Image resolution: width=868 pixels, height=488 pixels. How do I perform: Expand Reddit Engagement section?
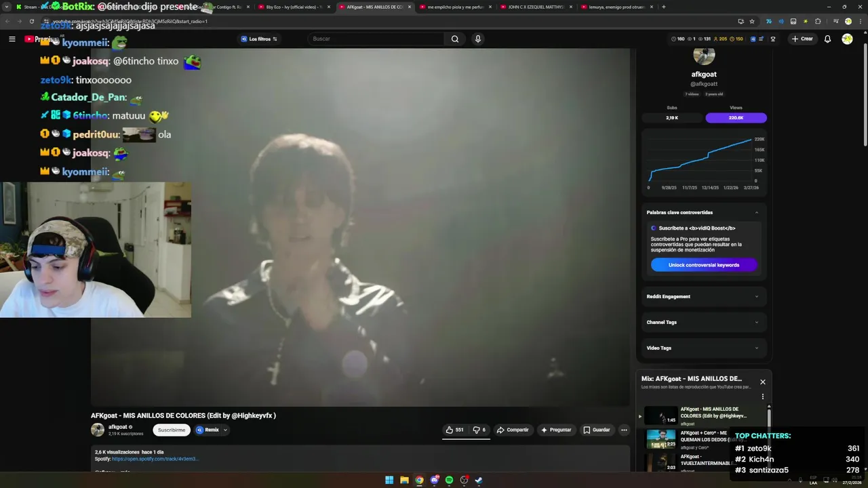(703, 296)
